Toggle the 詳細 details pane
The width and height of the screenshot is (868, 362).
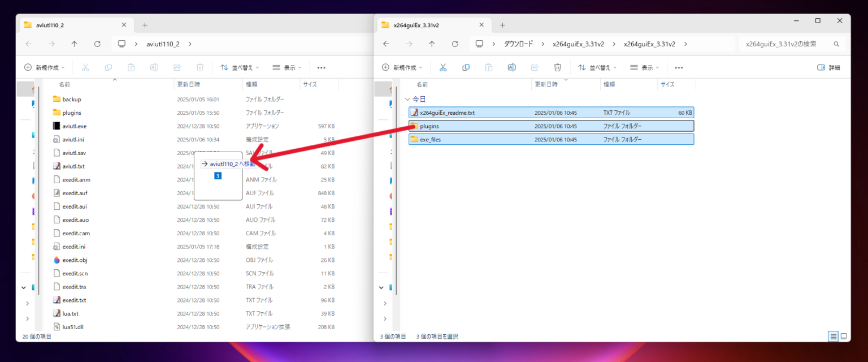click(828, 67)
